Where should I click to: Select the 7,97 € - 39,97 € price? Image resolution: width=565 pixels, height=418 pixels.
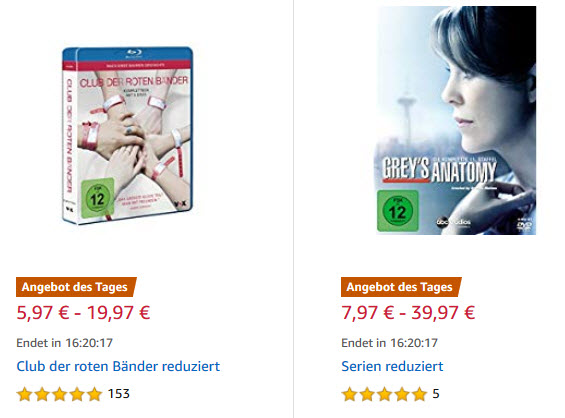[x=408, y=312]
